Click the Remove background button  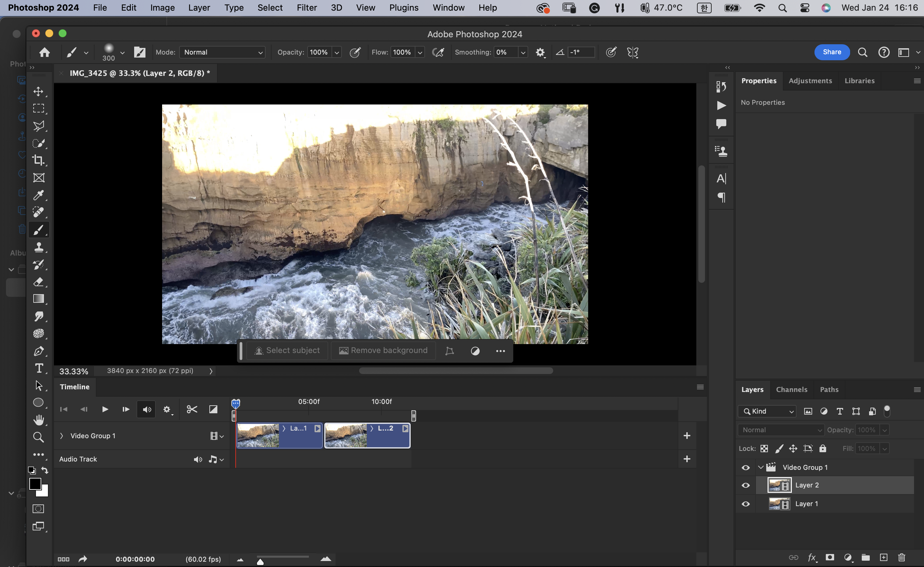[383, 350]
